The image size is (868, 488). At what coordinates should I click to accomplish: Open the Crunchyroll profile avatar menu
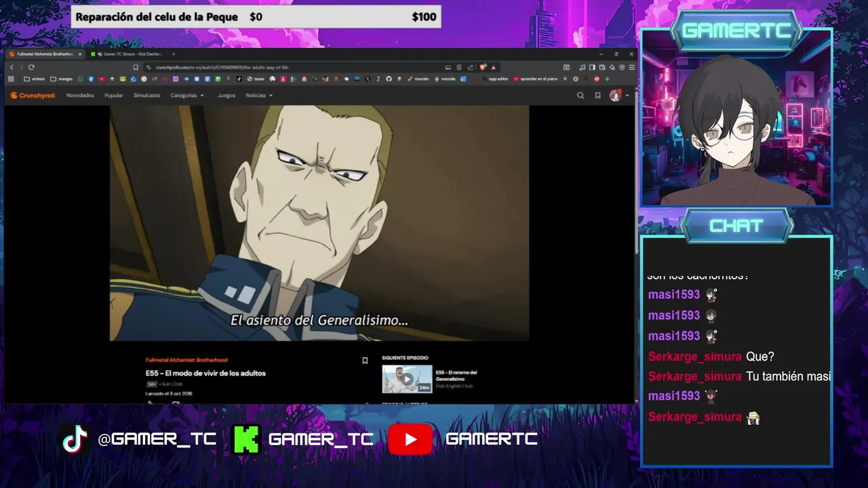pos(616,96)
